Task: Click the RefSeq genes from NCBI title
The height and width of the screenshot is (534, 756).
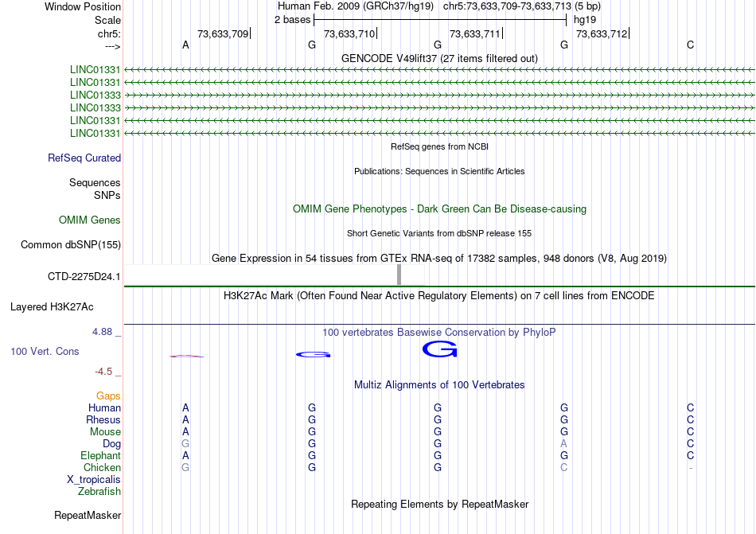Action: coord(439,146)
